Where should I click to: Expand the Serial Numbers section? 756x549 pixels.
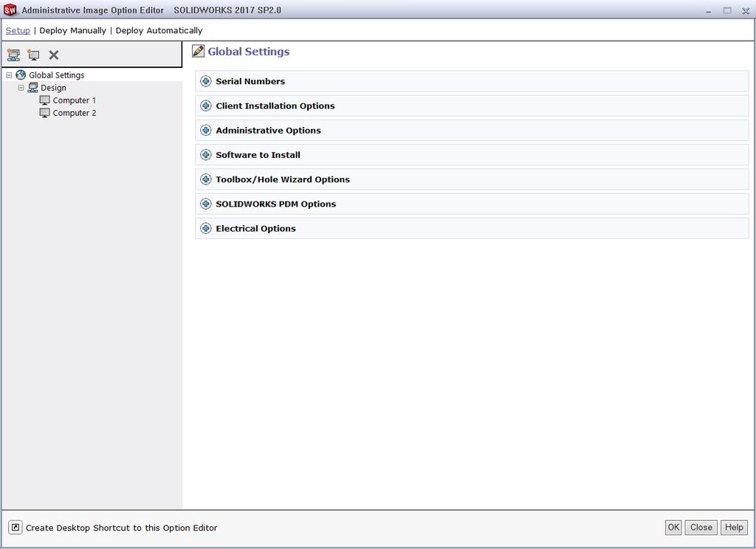click(x=206, y=81)
